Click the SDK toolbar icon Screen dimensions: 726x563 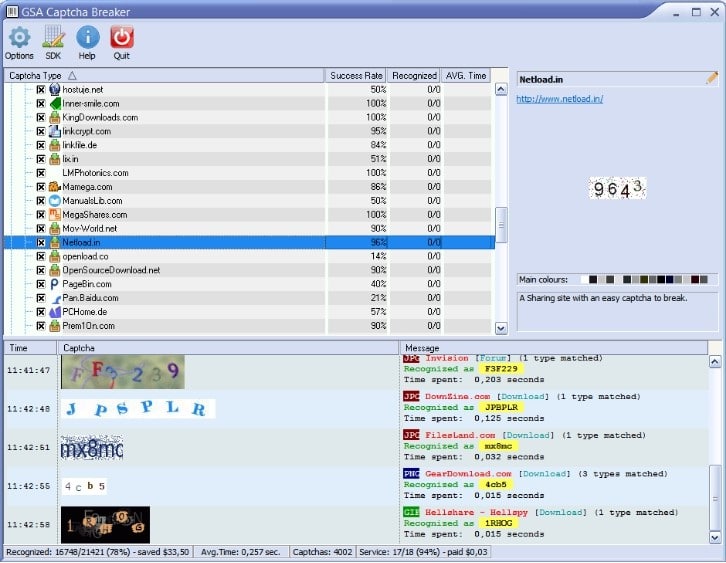click(53, 38)
